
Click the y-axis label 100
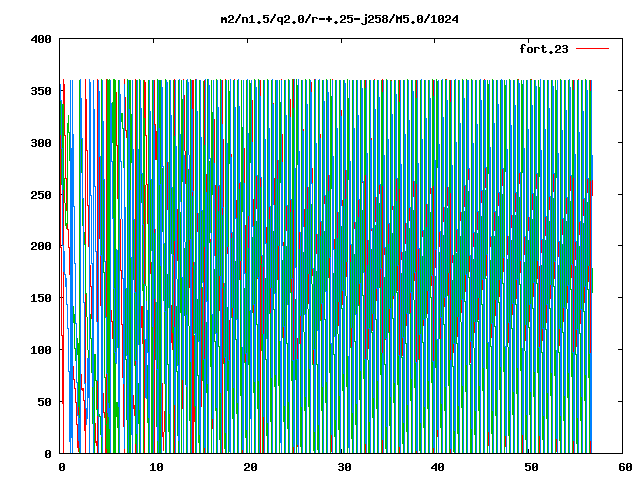(41, 350)
